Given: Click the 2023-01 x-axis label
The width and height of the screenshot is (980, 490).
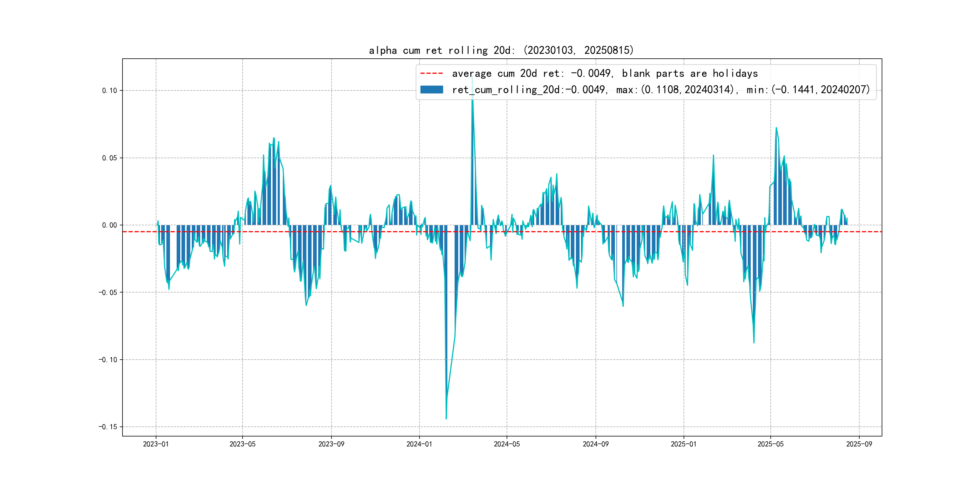Looking at the screenshot, I should [155, 444].
